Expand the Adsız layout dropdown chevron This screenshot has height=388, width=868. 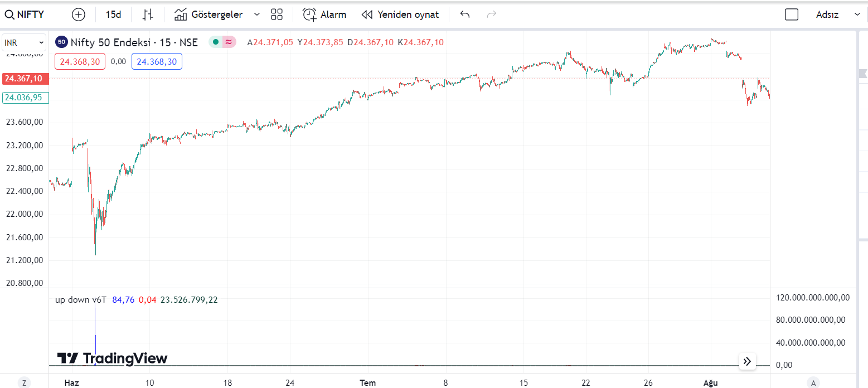tap(857, 14)
